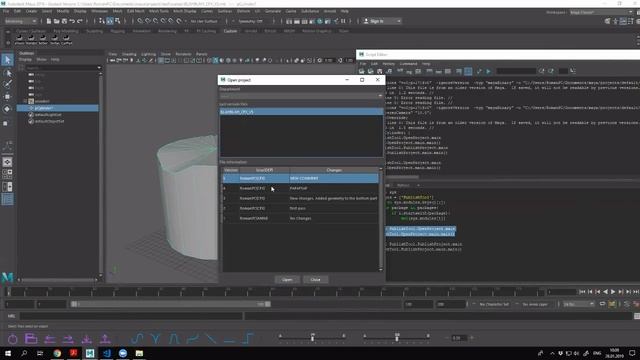The image size is (640, 360).
Task: Open the Workspace selector dropdown at top right
Action: click(x=600, y=12)
